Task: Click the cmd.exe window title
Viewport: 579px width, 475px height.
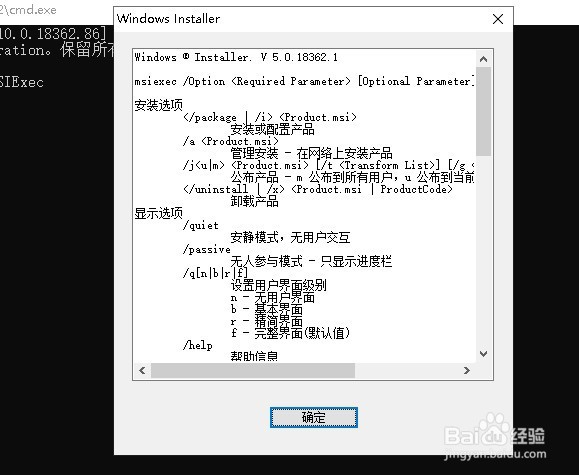Action: [28, 10]
